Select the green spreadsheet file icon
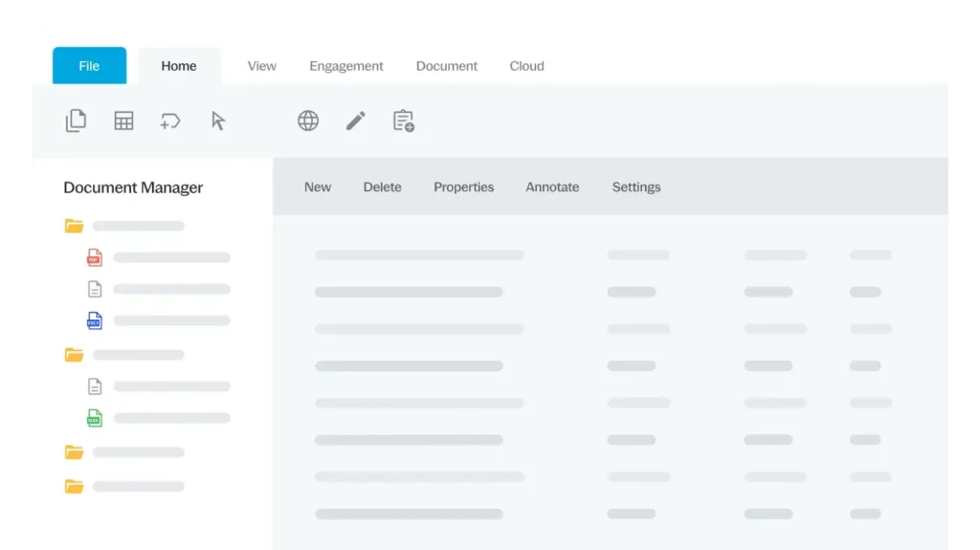Screen dimensions: 980x550 coord(94,418)
